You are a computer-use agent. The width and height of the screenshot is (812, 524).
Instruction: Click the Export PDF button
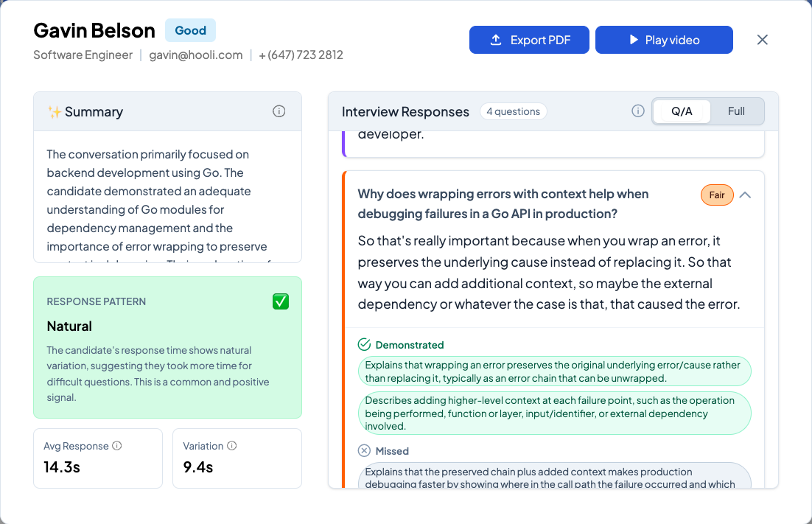point(529,39)
